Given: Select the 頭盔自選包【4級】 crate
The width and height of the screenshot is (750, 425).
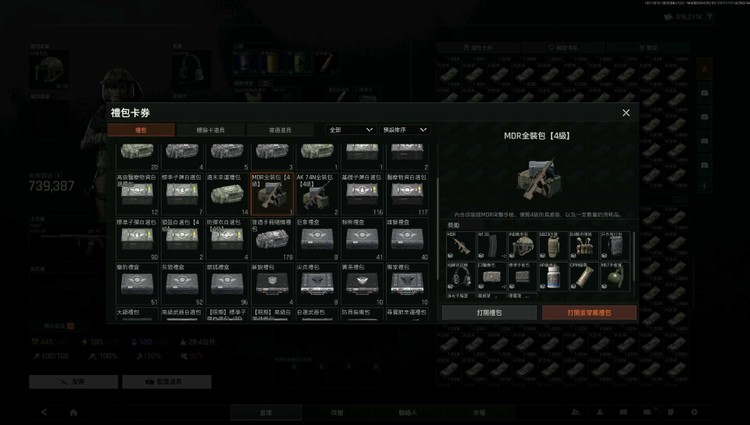Looking at the screenshot, I should (x=182, y=239).
